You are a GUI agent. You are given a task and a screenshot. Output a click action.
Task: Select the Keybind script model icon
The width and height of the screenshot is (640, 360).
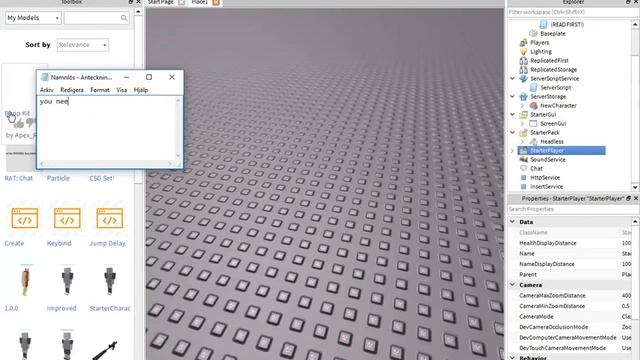pyautogui.click(x=67, y=218)
